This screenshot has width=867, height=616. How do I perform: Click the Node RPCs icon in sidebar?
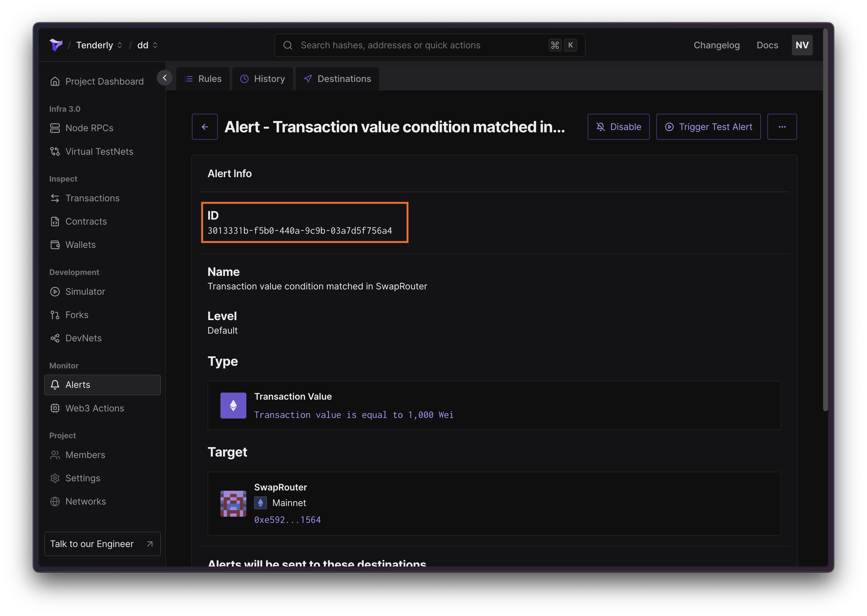coord(55,127)
